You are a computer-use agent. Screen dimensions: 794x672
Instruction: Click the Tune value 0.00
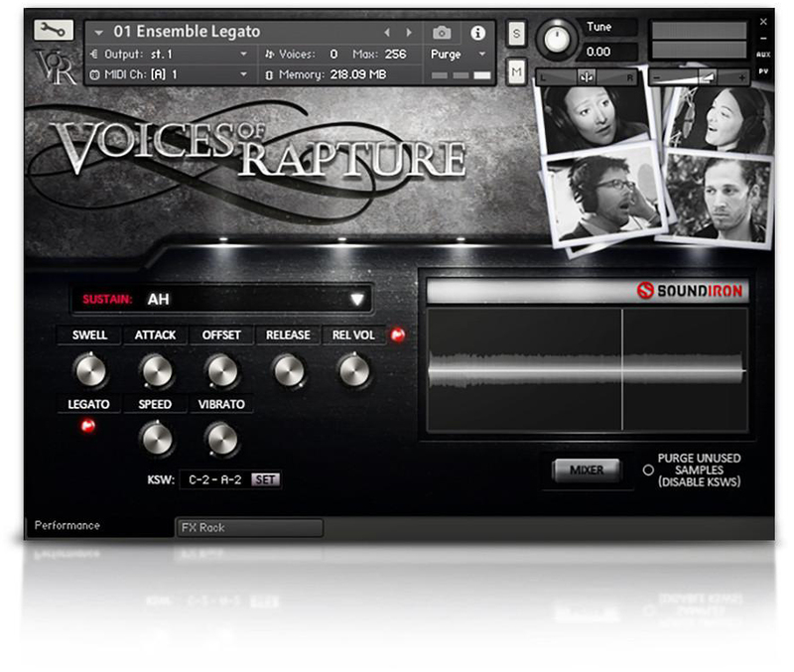pyautogui.click(x=598, y=52)
